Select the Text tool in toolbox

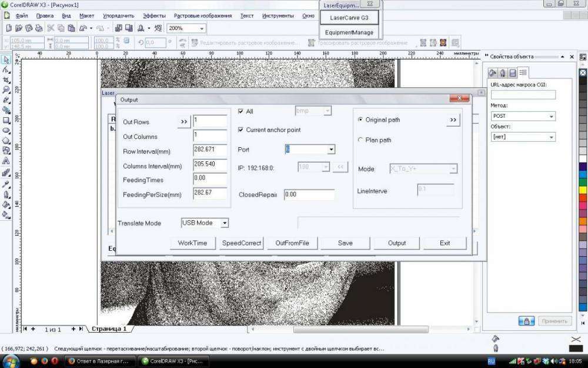pos(6,160)
